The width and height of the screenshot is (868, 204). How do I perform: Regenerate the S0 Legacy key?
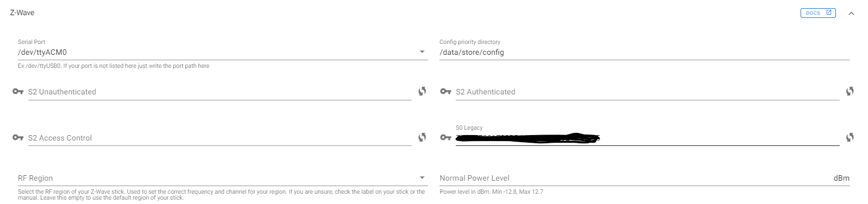850,137
